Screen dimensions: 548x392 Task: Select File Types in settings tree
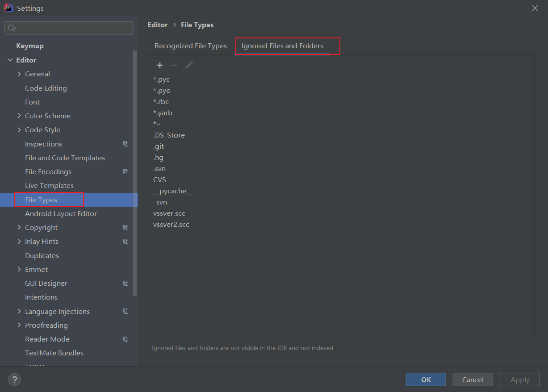pyautogui.click(x=41, y=200)
